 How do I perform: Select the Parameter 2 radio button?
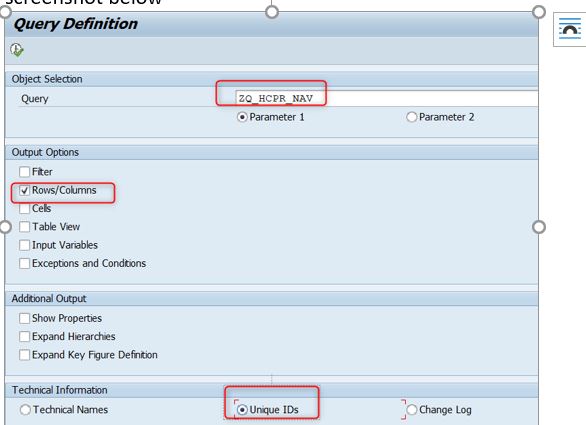click(411, 117)
